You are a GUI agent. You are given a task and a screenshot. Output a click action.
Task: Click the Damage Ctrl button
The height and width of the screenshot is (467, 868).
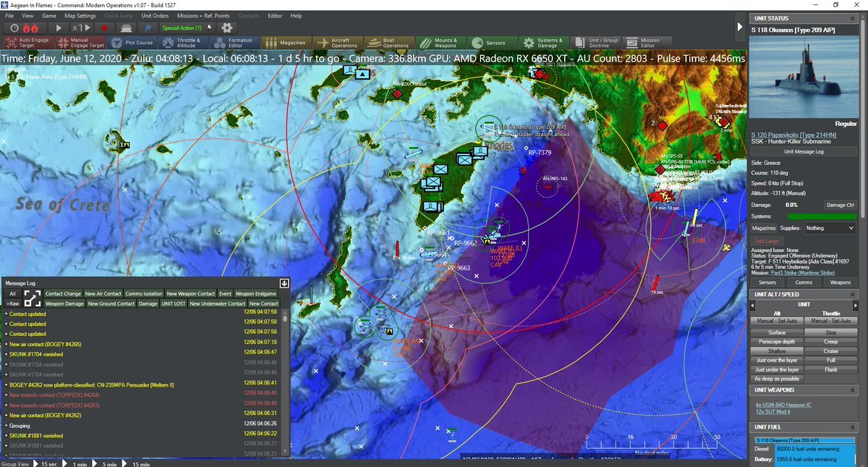841,206
